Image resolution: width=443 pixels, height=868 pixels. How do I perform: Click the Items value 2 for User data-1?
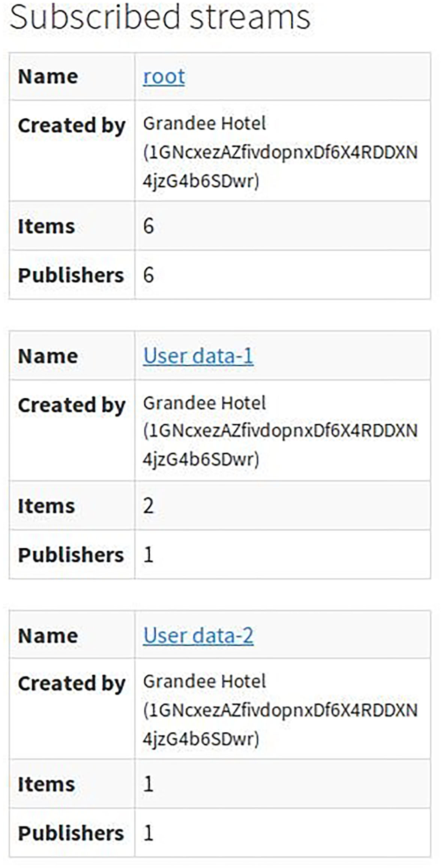coord(149,506)
